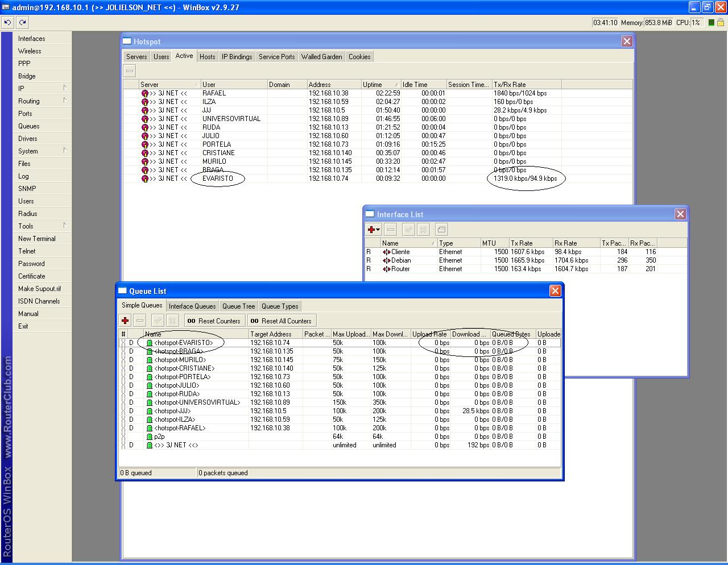Click the '0 packets queued' status field
This screenshot has width=728, height=565.
click(379, 473)
